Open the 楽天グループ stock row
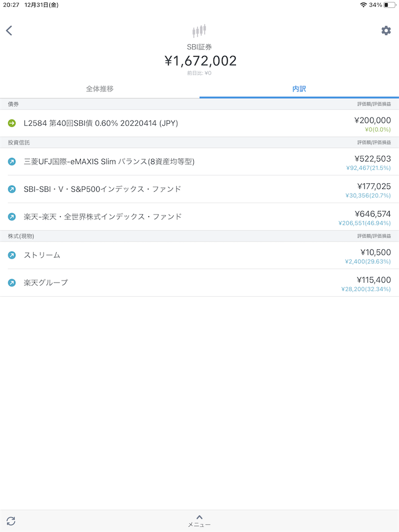This screenshot has width=399, height=532. click(199, 283)
